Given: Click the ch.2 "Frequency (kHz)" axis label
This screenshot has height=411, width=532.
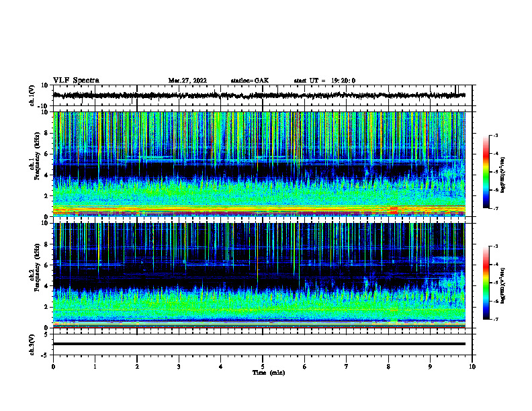Looking at the screenshot, I should click(x=38, y=267).
